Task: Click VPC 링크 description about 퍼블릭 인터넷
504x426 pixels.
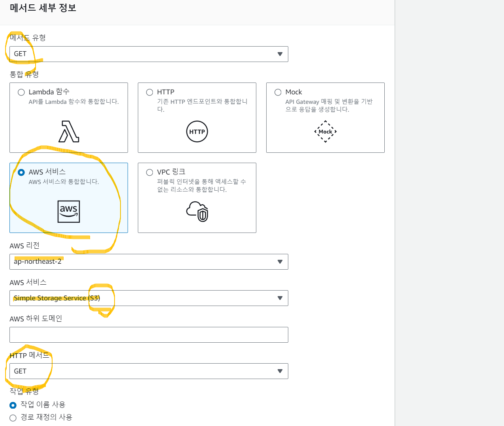Action: [x=201, y=186]
